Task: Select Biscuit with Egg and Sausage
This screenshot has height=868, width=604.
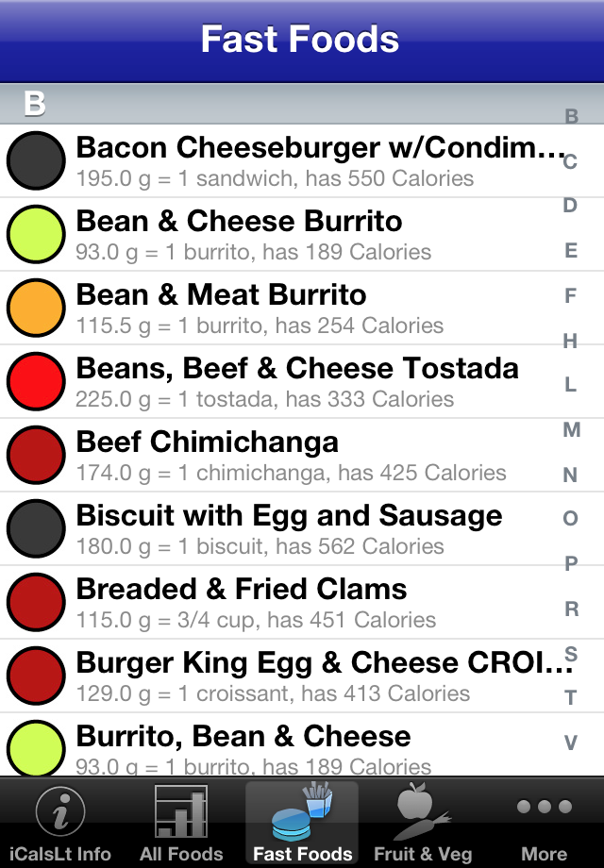Action: point(283,528)
